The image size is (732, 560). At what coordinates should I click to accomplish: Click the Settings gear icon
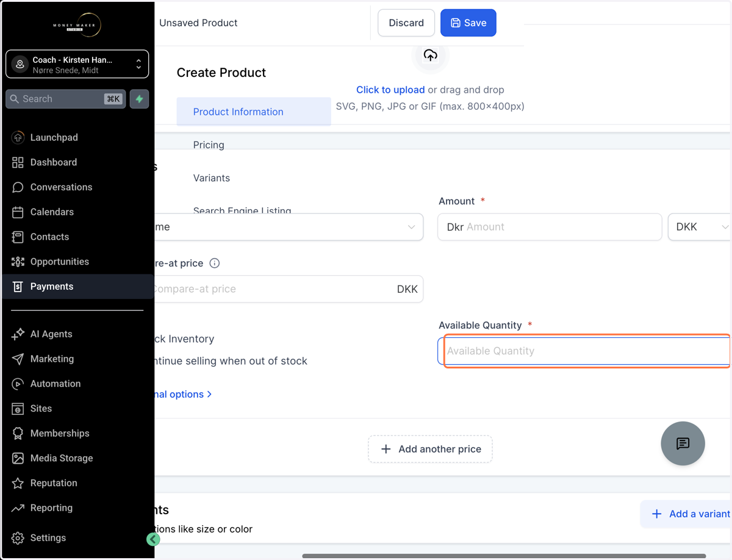18,538
